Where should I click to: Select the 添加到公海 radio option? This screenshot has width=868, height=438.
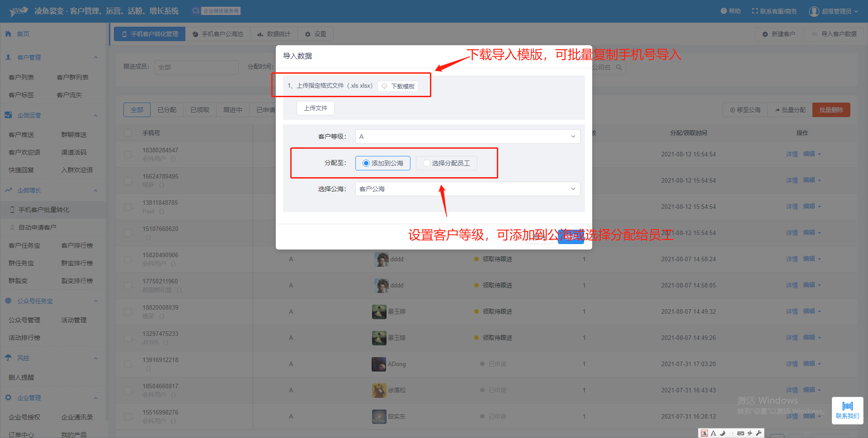point(366,163)
